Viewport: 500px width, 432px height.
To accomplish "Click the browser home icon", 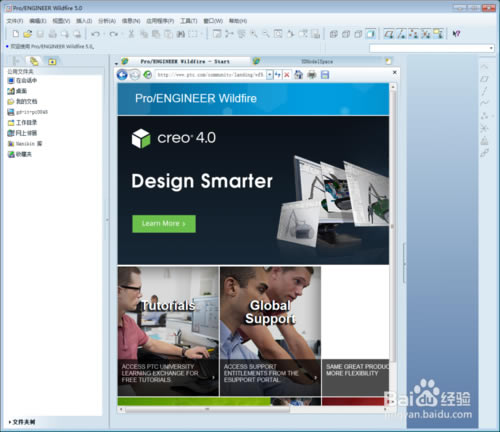I will click(299, 75).
